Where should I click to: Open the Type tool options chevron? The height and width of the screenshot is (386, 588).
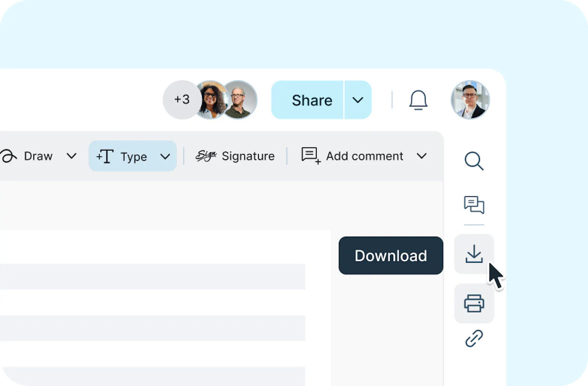(x=165, y=156)
